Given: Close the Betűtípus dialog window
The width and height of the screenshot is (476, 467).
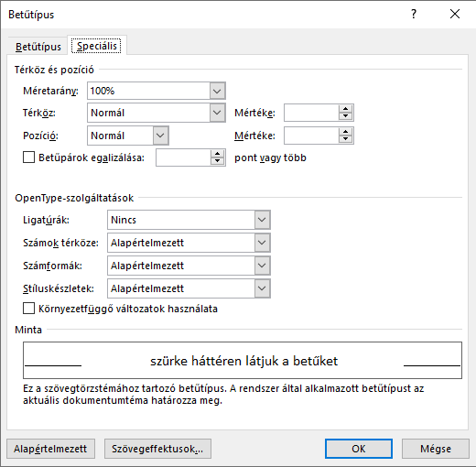Looking at the screenshot, I should pyautogui.click(x=455, y=14).
